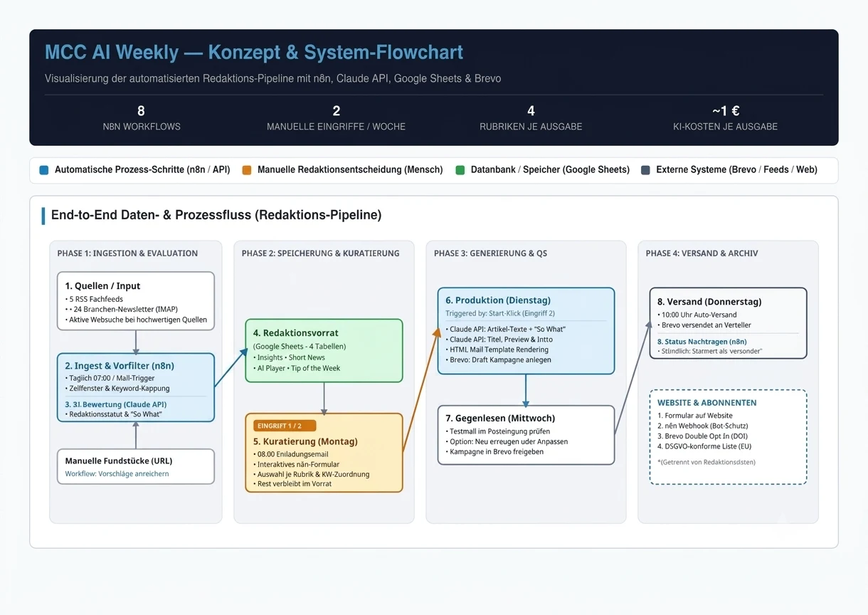Viewport: 868px width, 615px height.
Task: Select the '1. Quellen / Input' box title
Action: pos(102,286)
